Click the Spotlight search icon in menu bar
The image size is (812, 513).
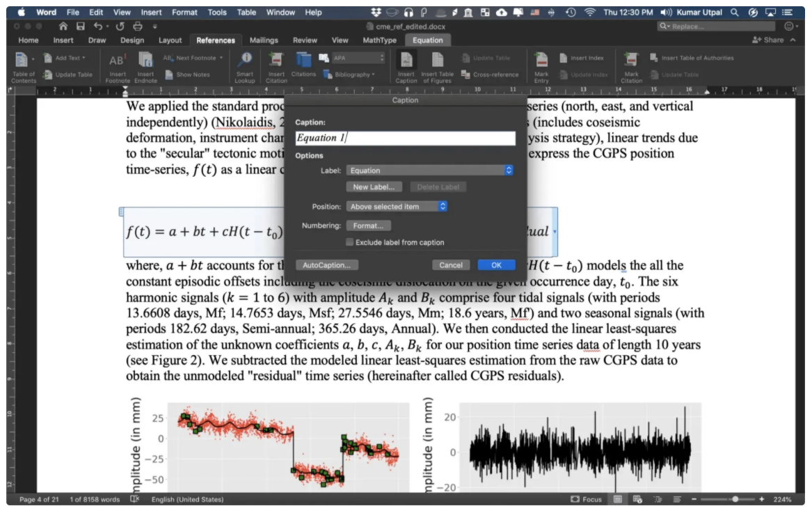click(x=734, y=12)
